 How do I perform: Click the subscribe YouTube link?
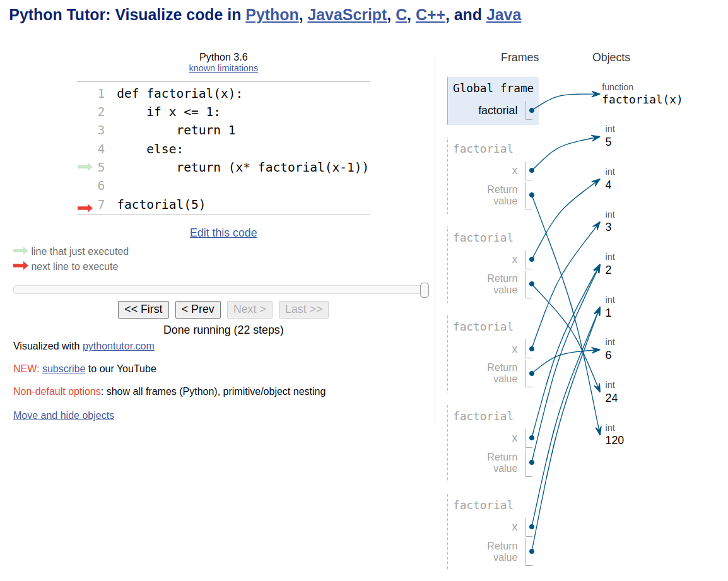coord(64,368)
